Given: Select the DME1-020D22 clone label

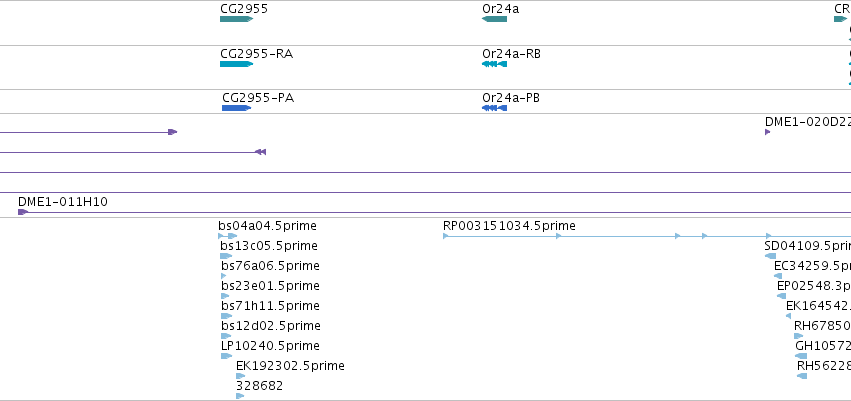Looking at the screenshot, I should 808,122.
